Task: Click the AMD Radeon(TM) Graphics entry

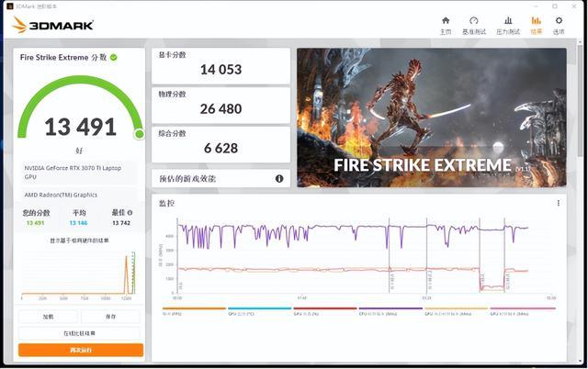Action: click(79, 195)
